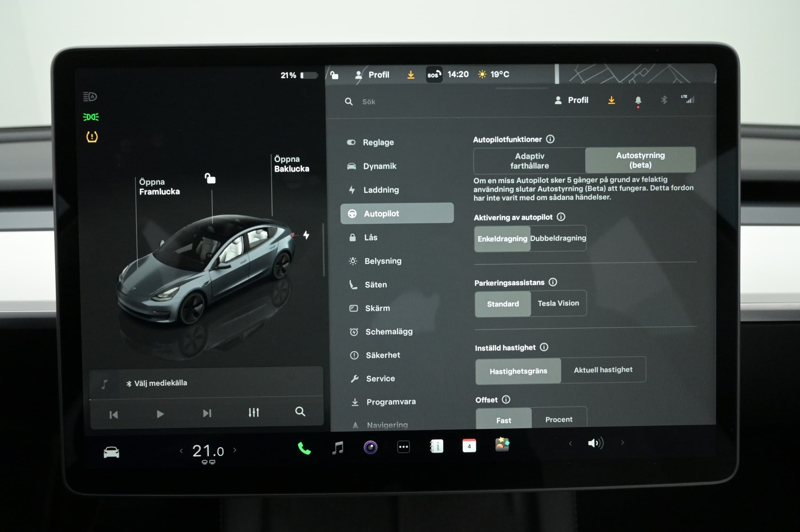The height and width of the screenshot is (532, 800).
Task: Tap the Bluetooth icon in settings header
Action: pos(664,100)
